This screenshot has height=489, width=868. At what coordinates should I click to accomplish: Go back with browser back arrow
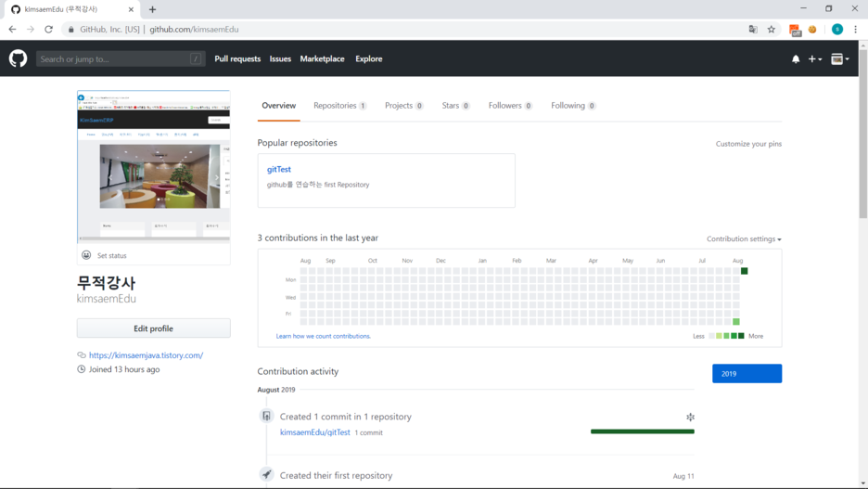[x=12, y=30]
